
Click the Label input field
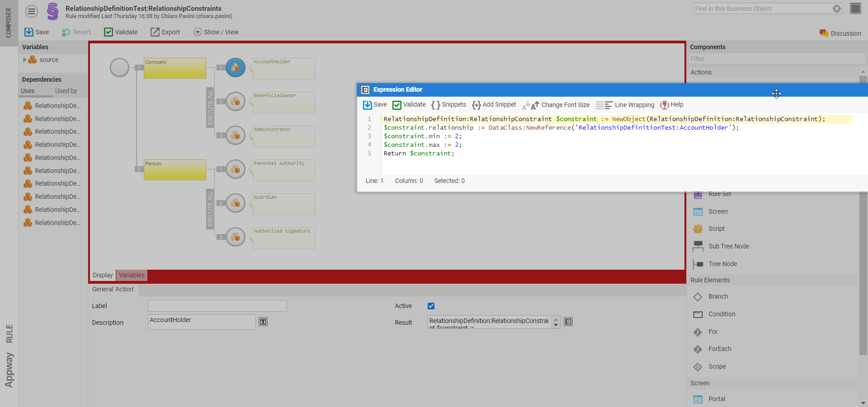217,306
